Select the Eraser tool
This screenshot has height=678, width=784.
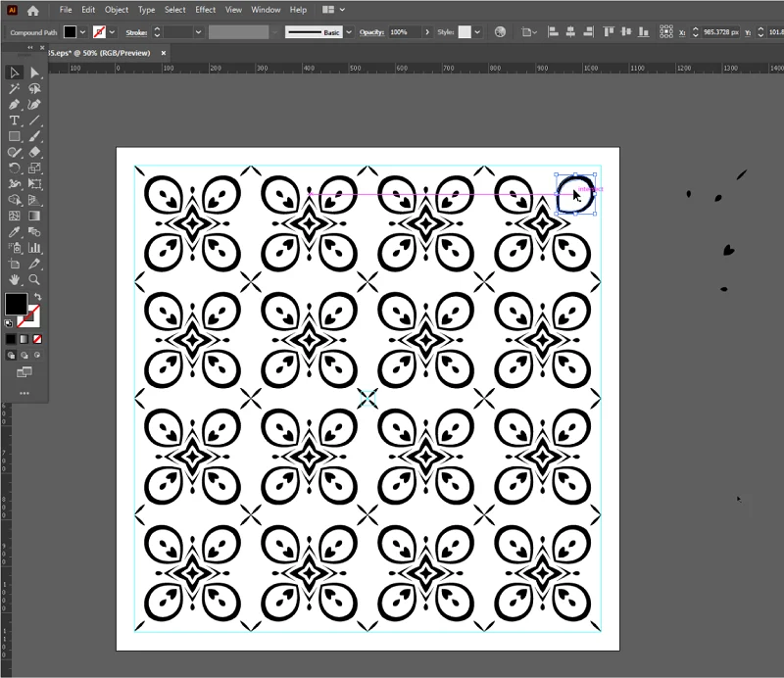click(34, 153)
